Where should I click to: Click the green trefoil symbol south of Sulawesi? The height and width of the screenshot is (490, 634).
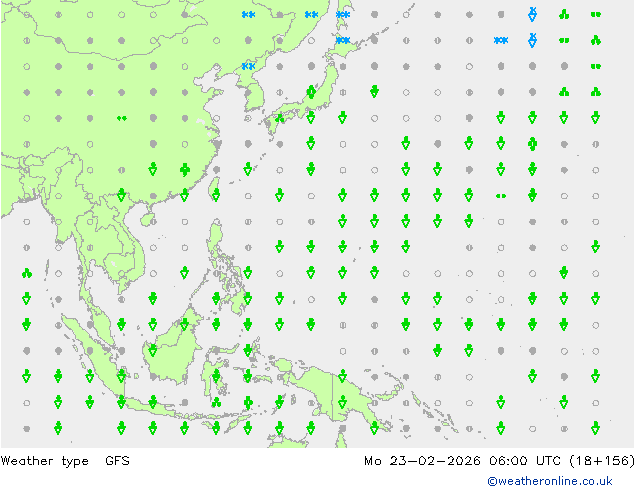coord(216,402)
